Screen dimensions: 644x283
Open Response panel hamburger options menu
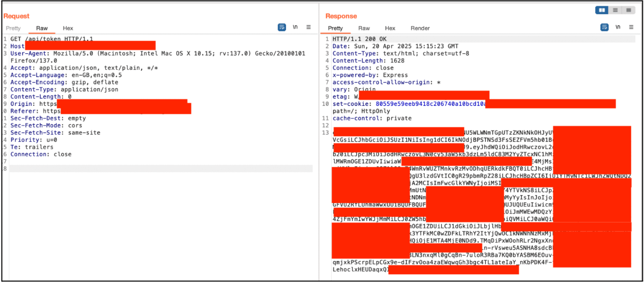coord(631,27)
